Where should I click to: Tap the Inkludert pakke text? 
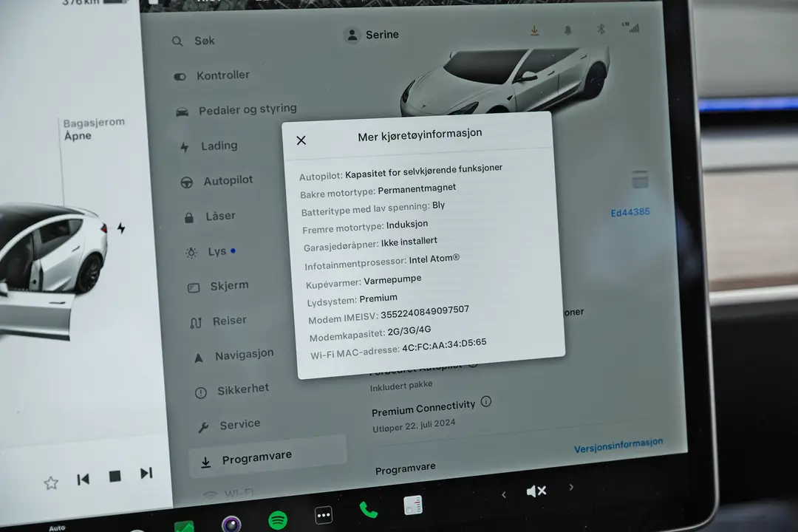tap(401, 386)
